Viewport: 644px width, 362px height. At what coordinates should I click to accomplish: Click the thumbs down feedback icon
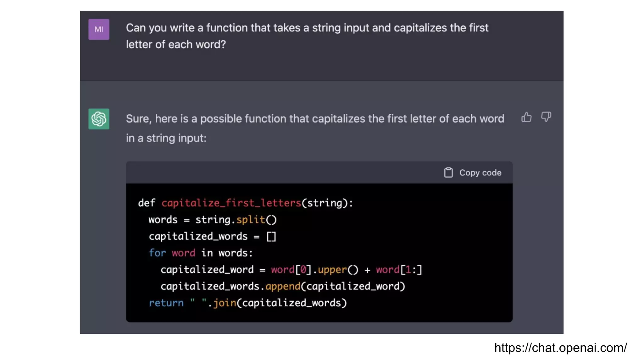[x=546, y=117]
